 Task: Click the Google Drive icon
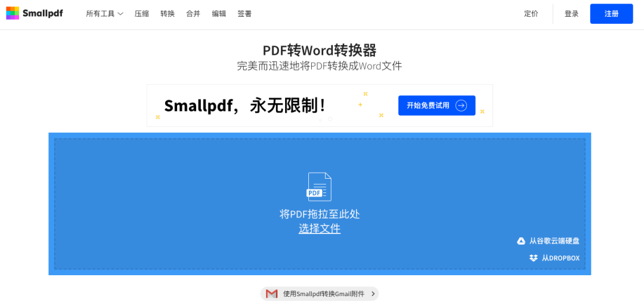[x=521, y=241]
